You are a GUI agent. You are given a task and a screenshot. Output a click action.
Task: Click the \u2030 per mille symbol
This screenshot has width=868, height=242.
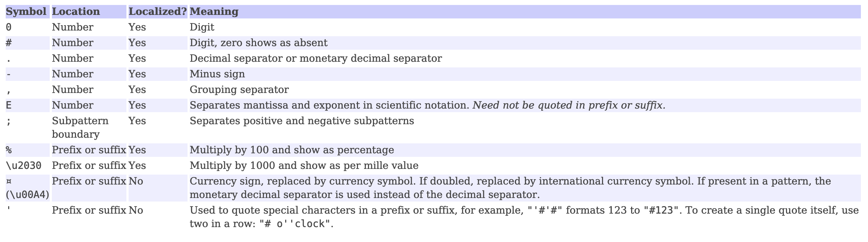tap(24, 166)
